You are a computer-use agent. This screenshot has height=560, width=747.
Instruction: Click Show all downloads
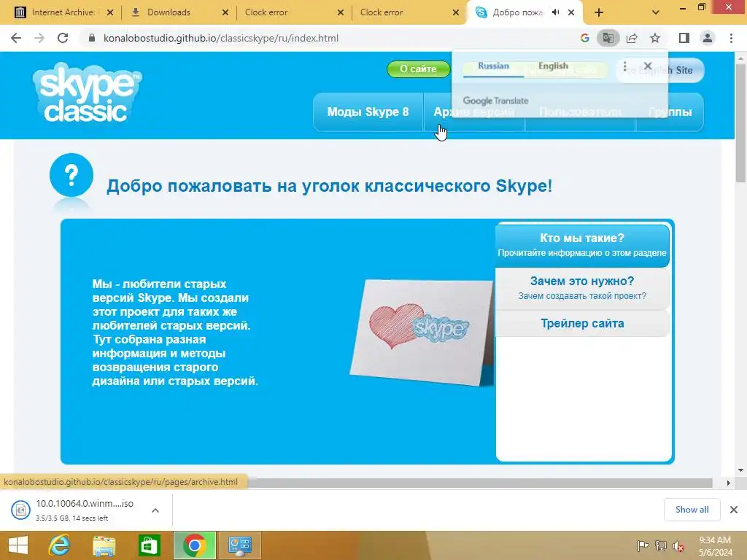692,510
